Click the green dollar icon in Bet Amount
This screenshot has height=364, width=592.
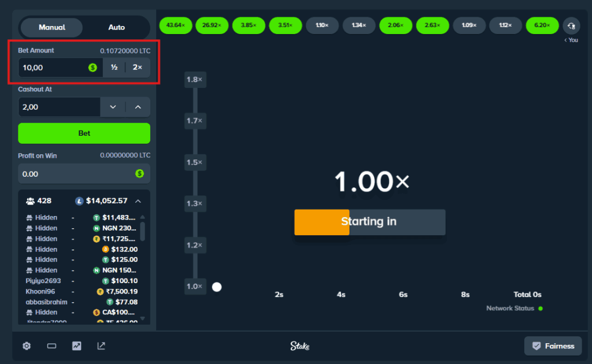[x=91, y=68]
